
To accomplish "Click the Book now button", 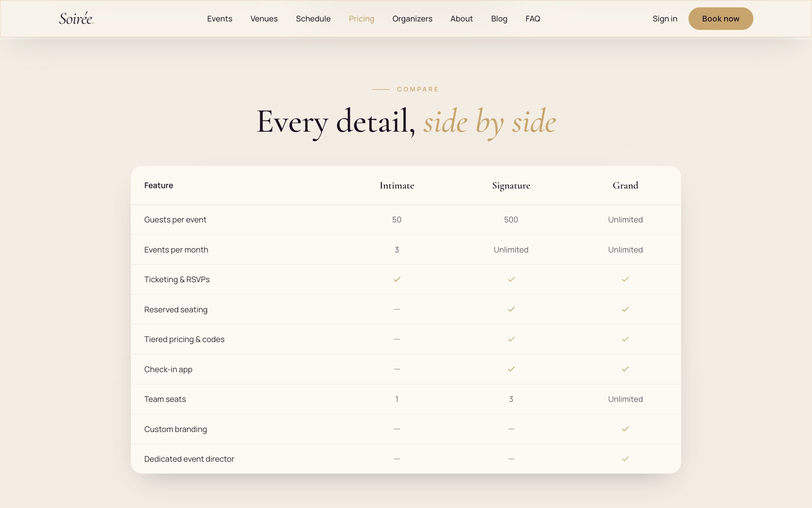I will 721,19.
